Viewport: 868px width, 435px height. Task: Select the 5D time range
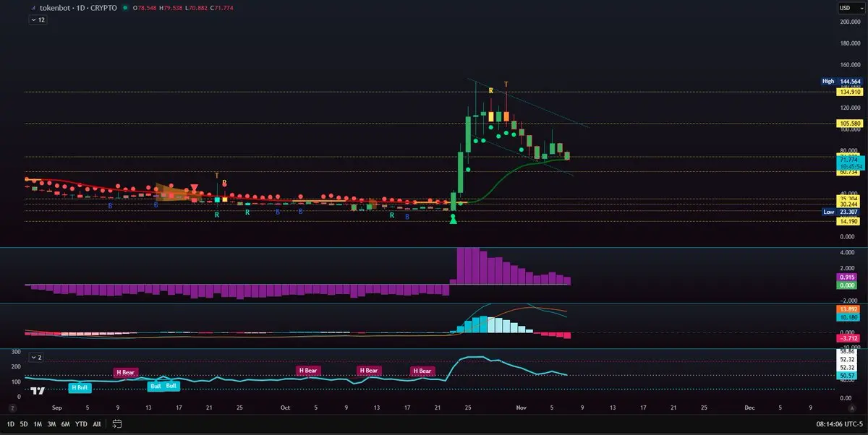point(24,424)
